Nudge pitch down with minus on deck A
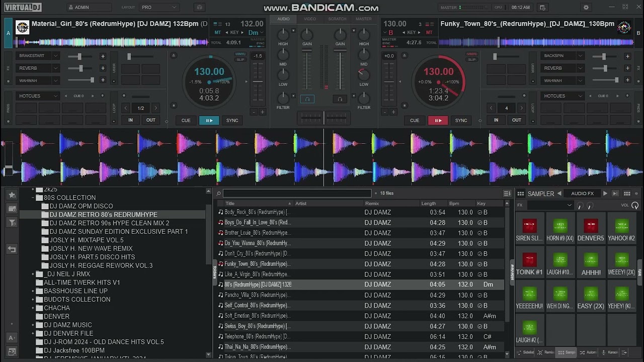 253,112
